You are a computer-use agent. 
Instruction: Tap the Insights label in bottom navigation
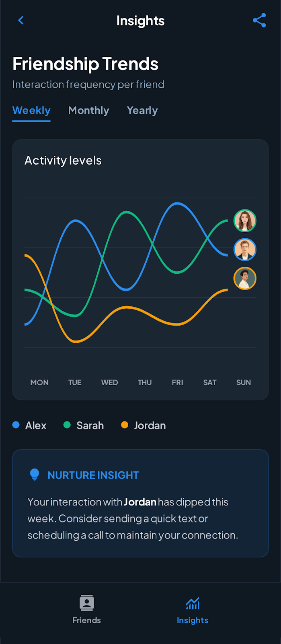193,620
